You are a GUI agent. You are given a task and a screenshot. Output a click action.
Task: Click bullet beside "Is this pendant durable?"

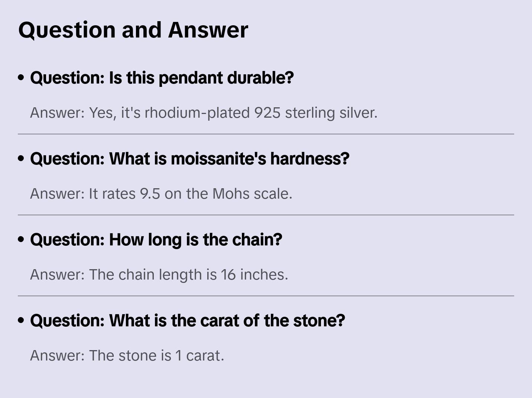pos(21,78)
